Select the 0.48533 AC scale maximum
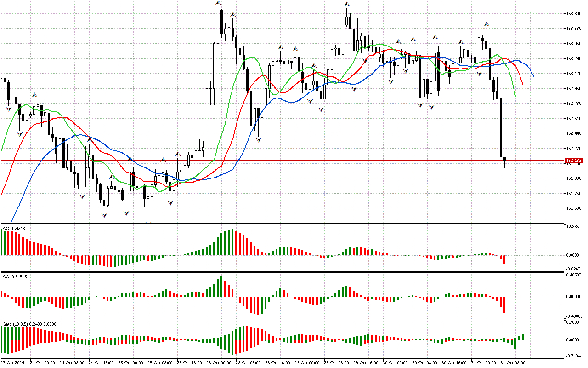The image size is (588, 368). (x=574, y=276)
